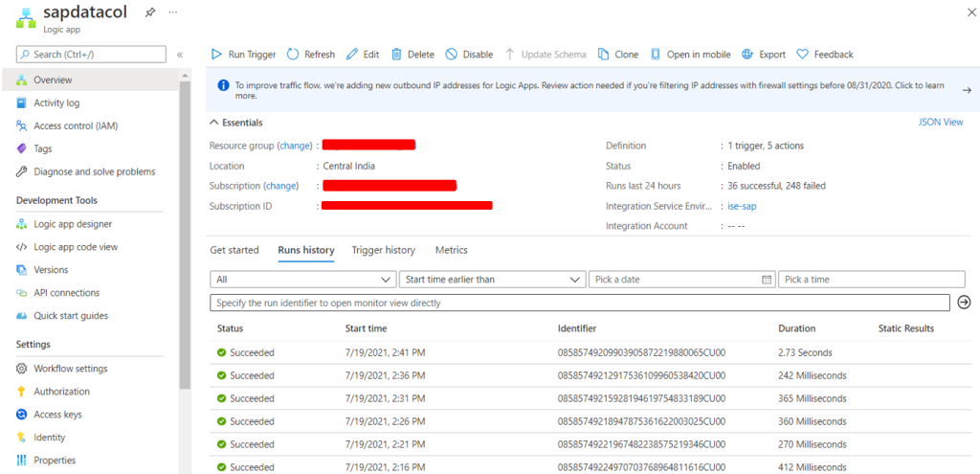Click the 412 Milliseconds duration cell
The height and width of the screenshot is (474, 980).
tap(812, 467)
